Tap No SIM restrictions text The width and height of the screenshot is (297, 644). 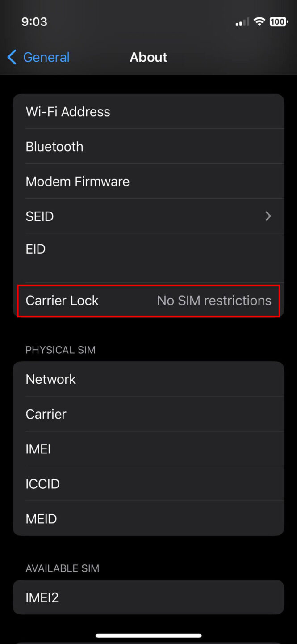[214, 301]
